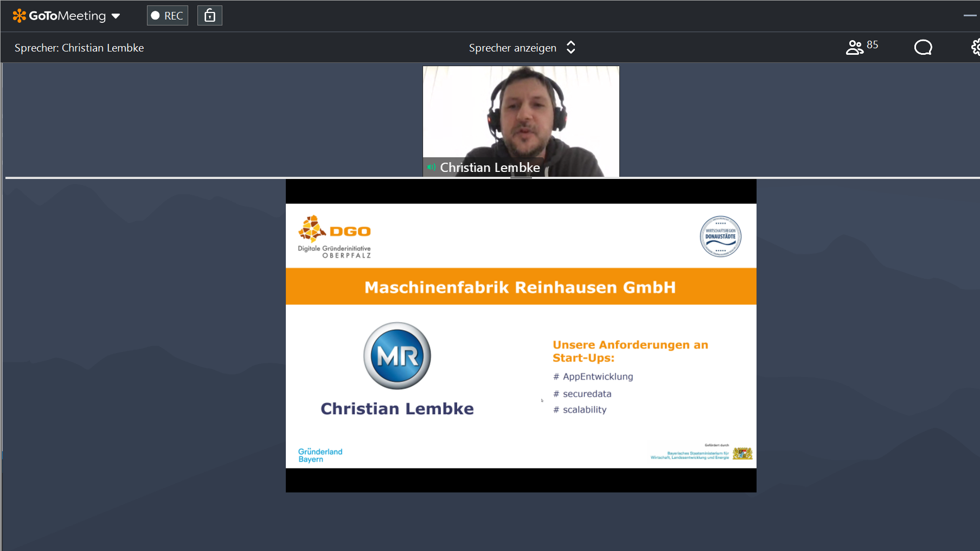Click the DGO Digitale Gründerinitiative logo
Viewport: 980px width, 551px height.
tap(335, 236)
